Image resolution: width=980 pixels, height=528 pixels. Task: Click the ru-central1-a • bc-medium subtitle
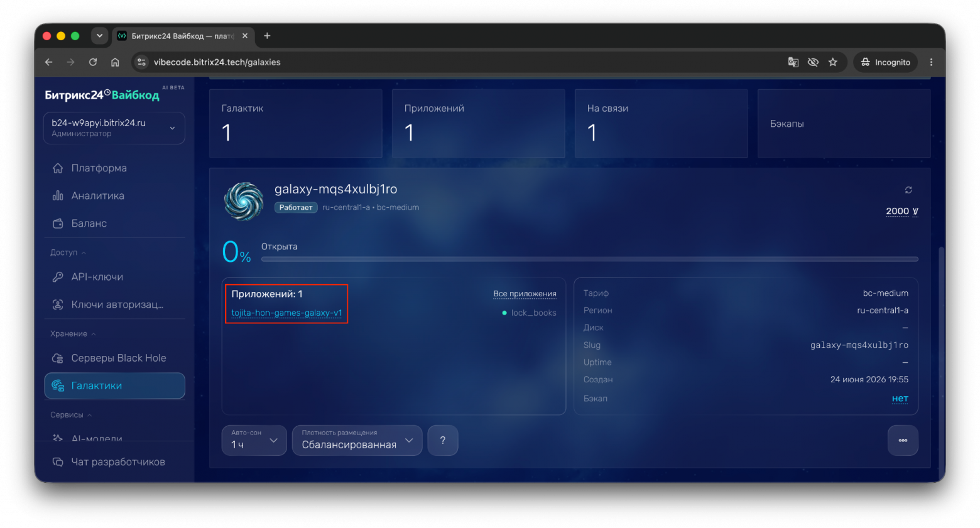[371, 207]
